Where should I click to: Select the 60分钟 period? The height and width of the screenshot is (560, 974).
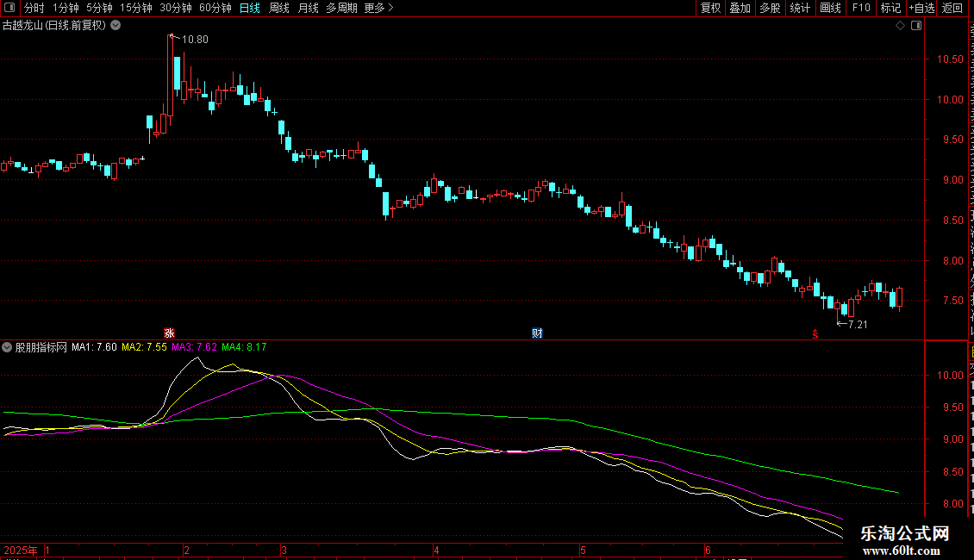pyautogui.click(x=215, y=8)
